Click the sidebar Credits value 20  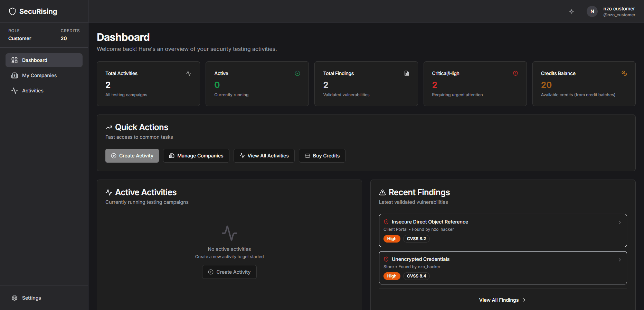coord(64,38)
